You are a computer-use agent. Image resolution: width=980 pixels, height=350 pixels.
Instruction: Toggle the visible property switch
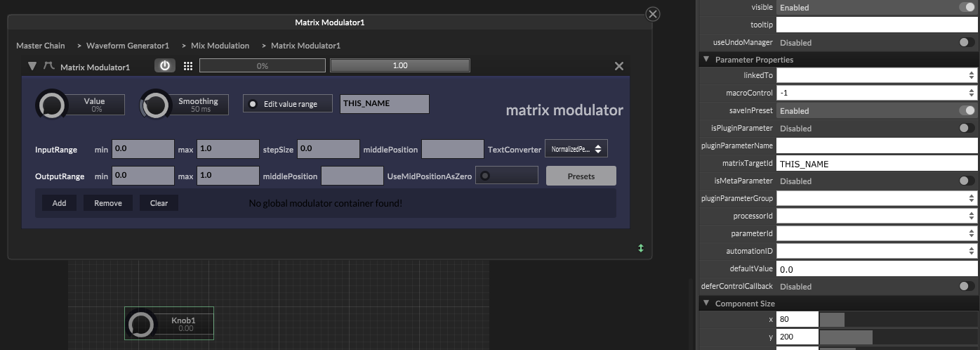(967, 7)
